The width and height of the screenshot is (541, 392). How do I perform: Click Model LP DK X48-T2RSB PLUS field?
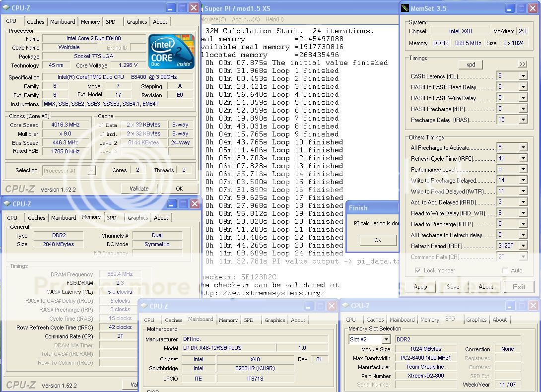point(228,348)
